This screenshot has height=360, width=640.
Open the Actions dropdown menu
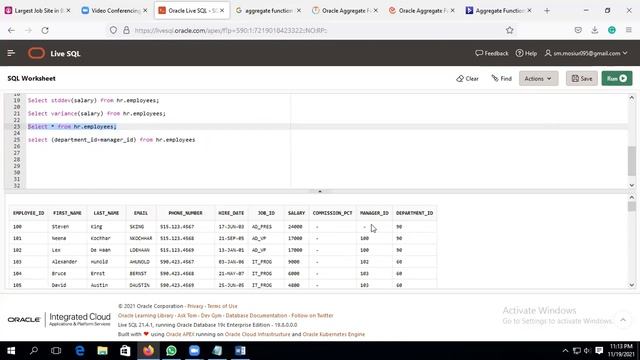pyautogui.click(x=538, y=78)
